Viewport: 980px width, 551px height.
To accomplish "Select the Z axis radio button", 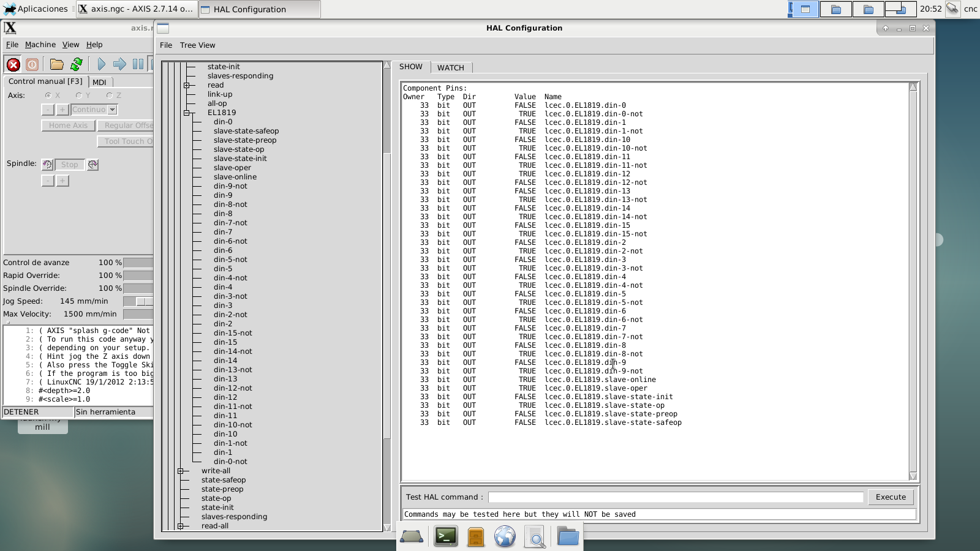I will (109, 96).
